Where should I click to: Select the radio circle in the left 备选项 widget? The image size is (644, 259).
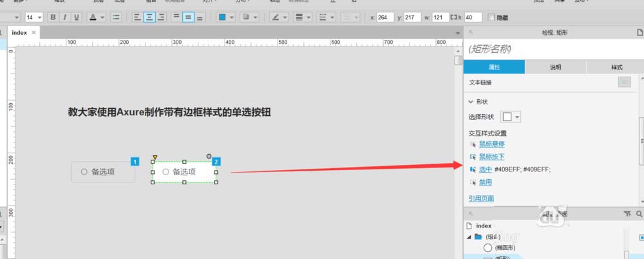[x=84, y=172]
